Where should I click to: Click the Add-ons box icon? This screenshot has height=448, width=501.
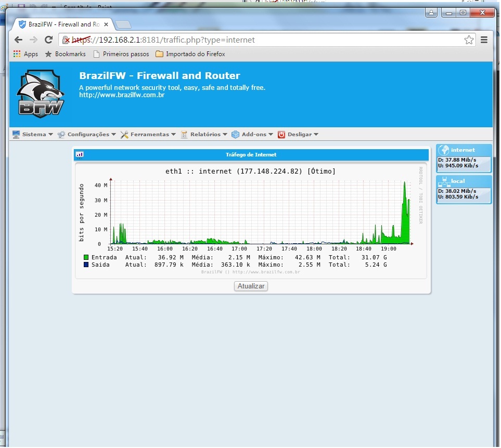(x=236, y=134)
